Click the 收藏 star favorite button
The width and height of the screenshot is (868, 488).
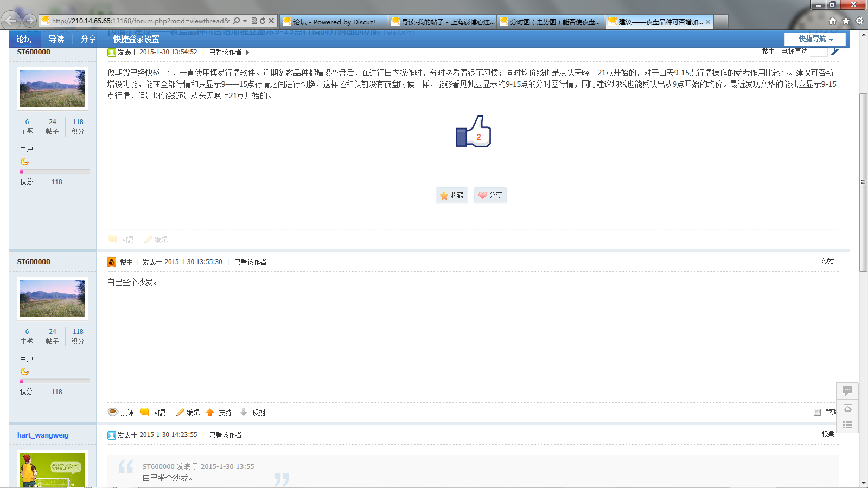451,195
